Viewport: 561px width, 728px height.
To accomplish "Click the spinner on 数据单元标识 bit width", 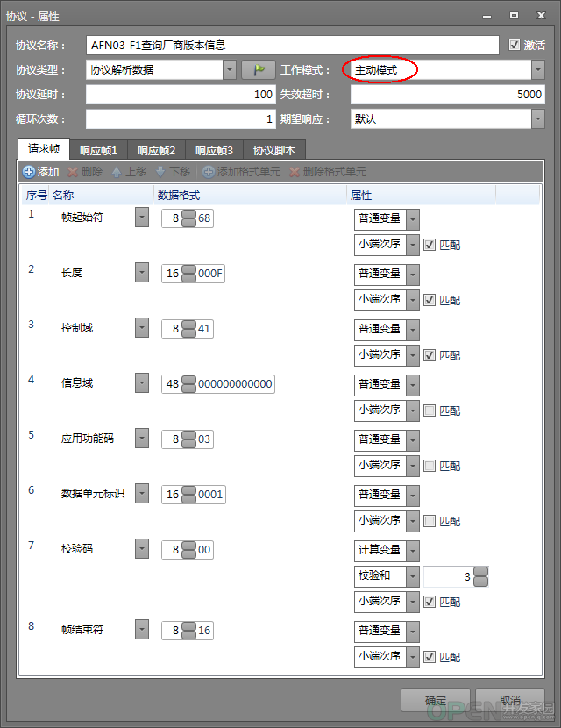I will coord(188,495).
